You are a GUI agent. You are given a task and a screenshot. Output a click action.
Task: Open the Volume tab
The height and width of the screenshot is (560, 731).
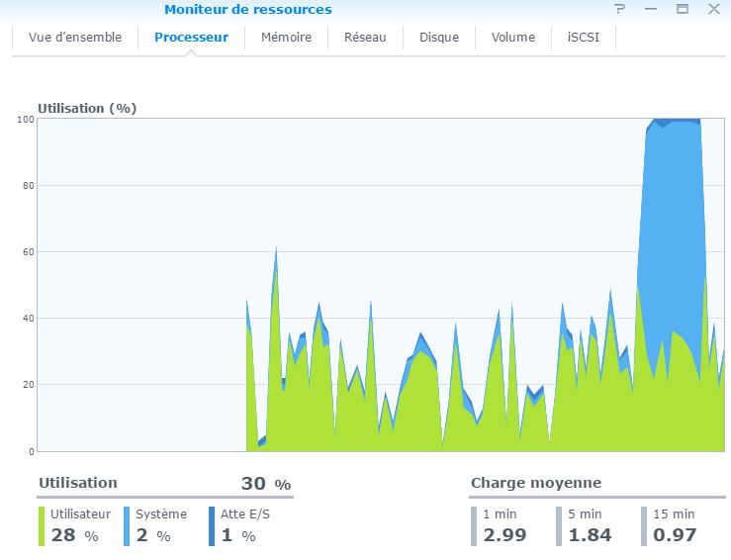click(512, 38)
